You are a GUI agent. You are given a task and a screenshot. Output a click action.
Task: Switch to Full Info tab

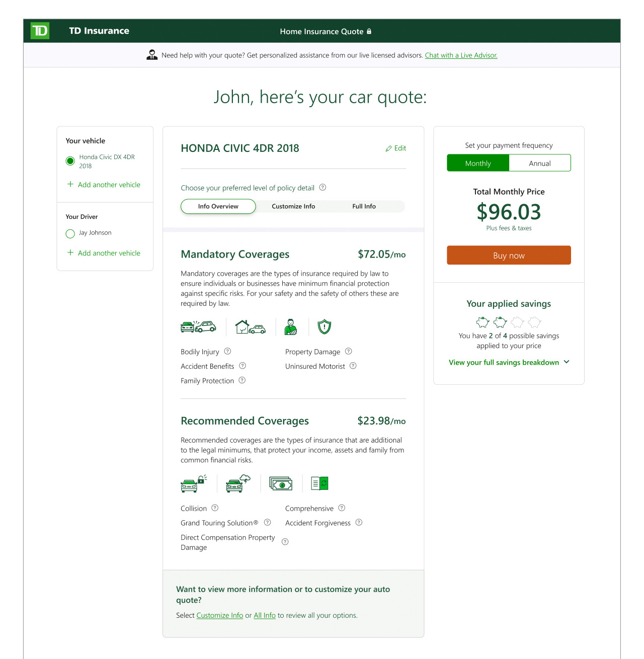click(x=364, y=206)
